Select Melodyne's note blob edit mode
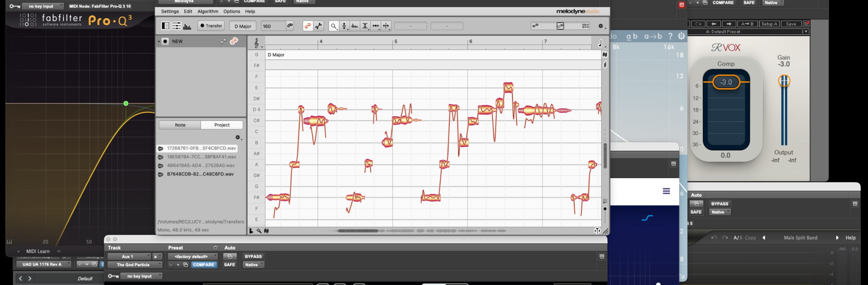The image size is (868, 285). 308,26
